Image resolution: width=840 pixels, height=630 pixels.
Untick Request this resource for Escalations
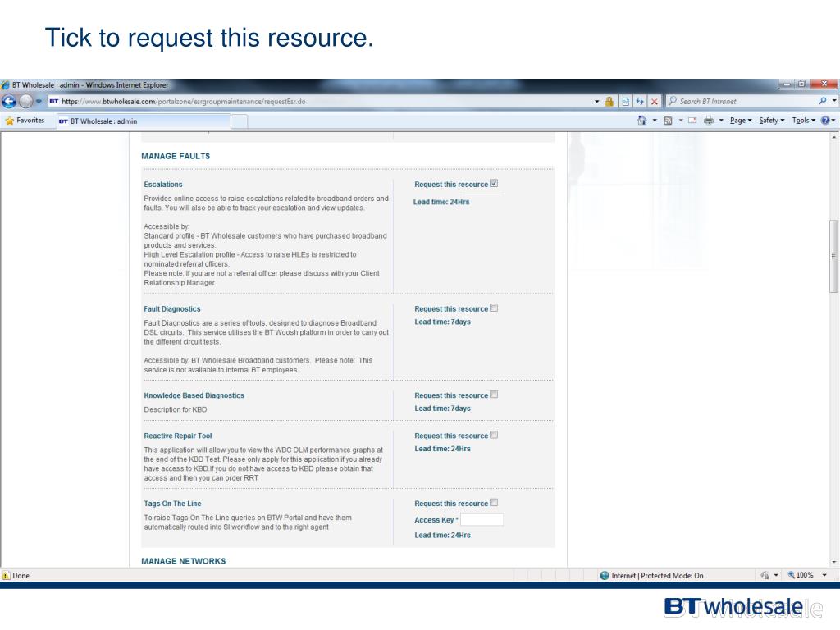(494, 183)
